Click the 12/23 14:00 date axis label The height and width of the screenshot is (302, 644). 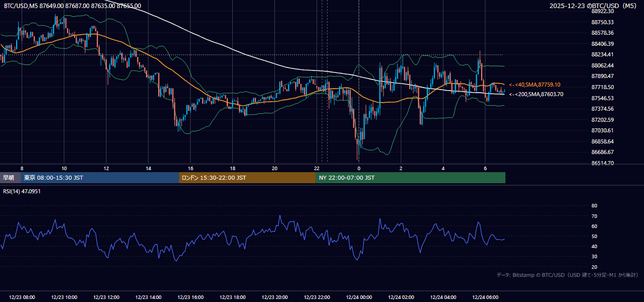[149, 297]
